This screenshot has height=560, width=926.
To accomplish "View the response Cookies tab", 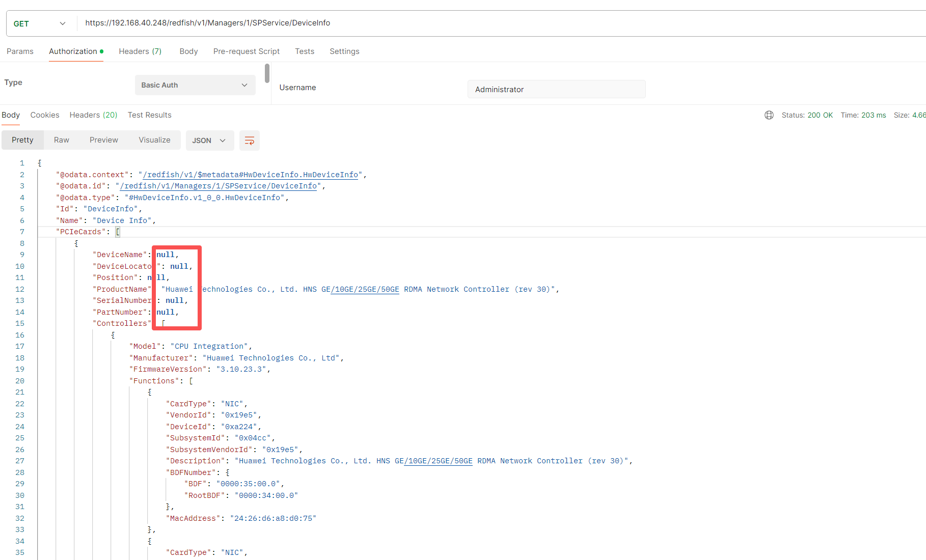I will (45, 115).
